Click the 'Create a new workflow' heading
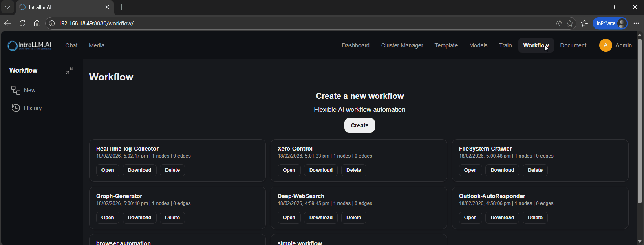Screen dimensions: 644x245 (x=359, y=96)
